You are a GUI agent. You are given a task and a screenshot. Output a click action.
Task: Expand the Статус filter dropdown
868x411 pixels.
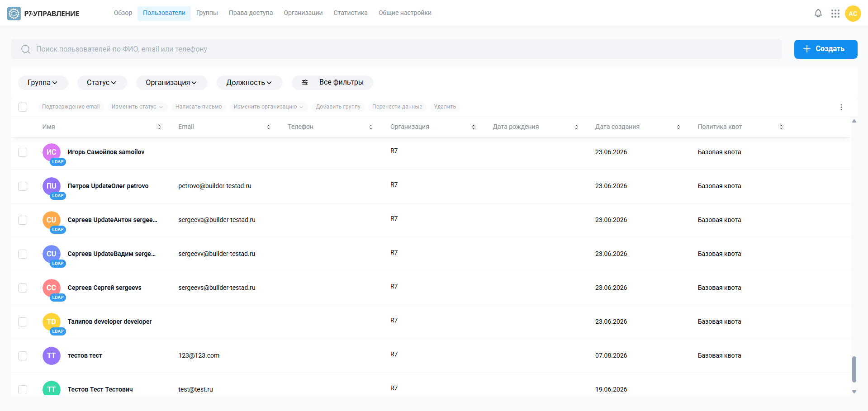[102, 83]
